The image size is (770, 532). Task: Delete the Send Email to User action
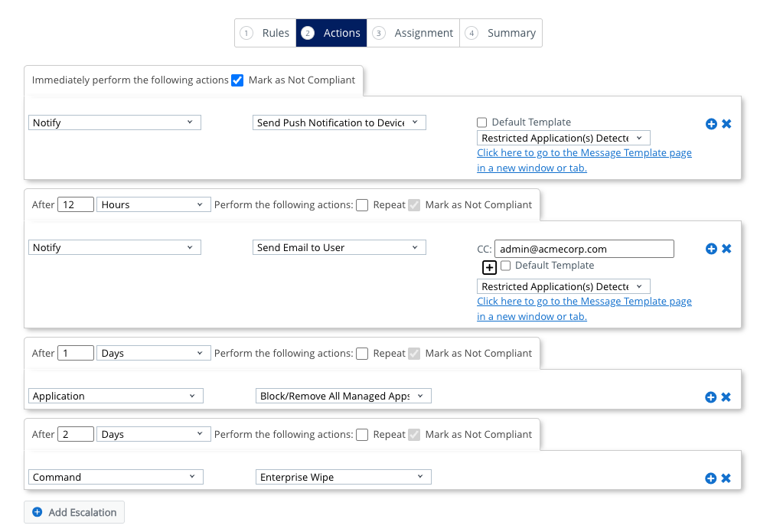[726, 249]
